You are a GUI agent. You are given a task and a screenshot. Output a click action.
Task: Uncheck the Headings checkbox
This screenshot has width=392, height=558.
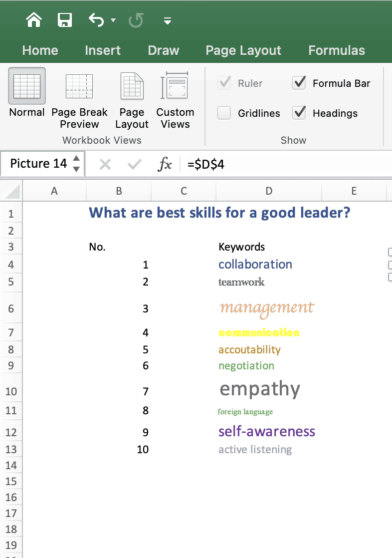click(x=299, y=113)
